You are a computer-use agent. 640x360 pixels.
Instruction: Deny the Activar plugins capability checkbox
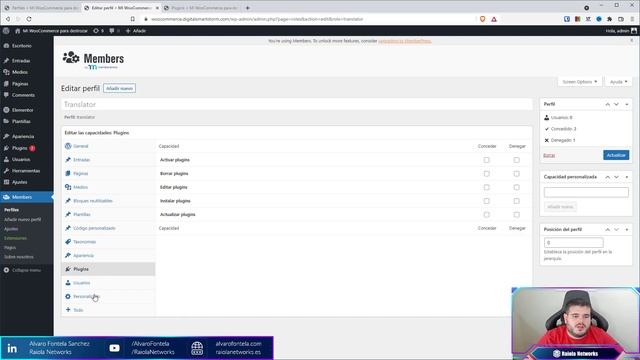click(x=517, y=160)
